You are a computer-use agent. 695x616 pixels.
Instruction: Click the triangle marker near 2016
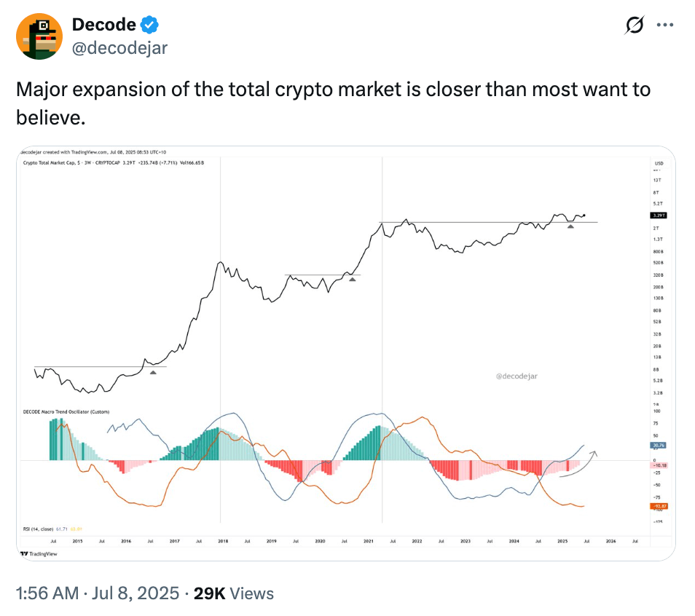coord(153,372)
